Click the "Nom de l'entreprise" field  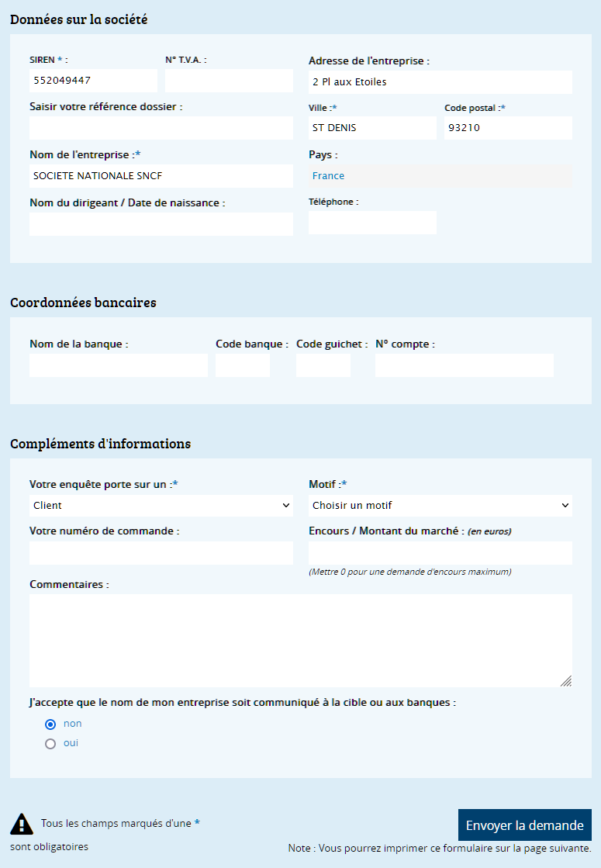pyautogui.click(x=161, y=176)
